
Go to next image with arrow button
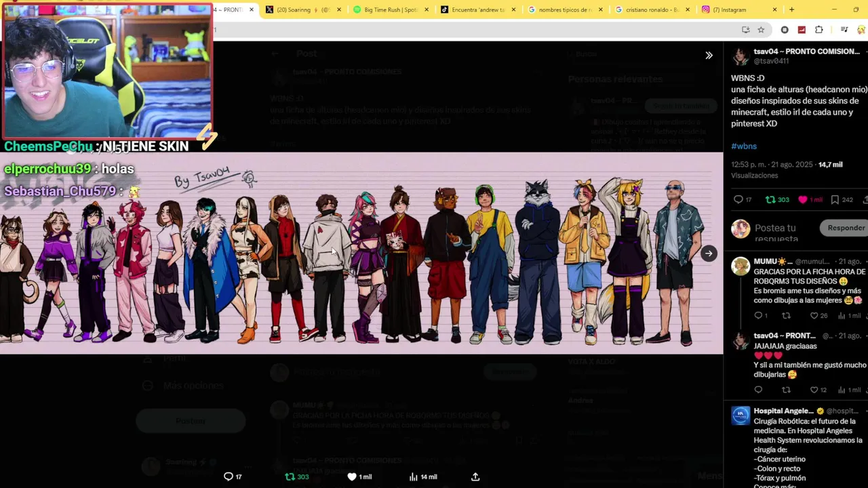[708, 253]
